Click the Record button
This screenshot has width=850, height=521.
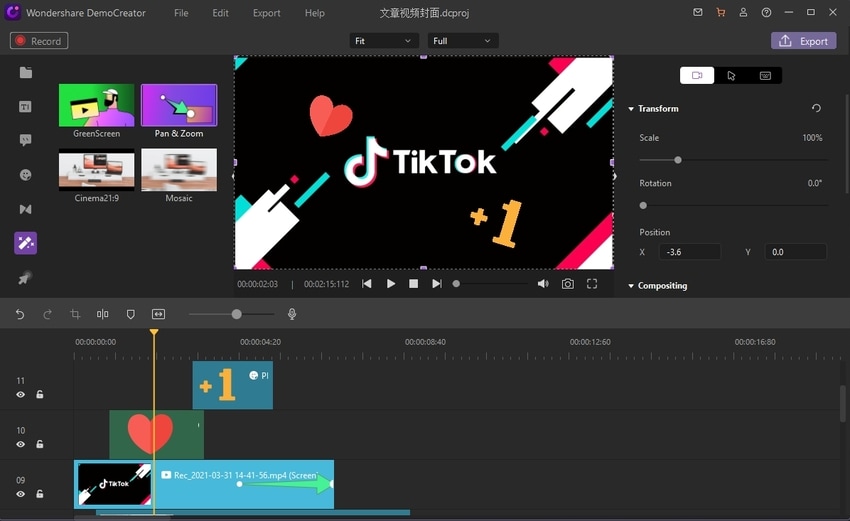pos(39,41)
